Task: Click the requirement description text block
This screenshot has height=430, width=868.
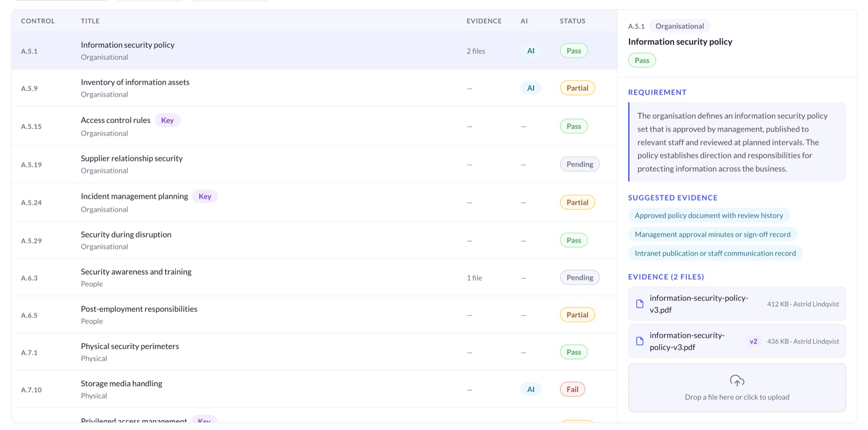Action: pyautogui.click(x=737, y=142)
